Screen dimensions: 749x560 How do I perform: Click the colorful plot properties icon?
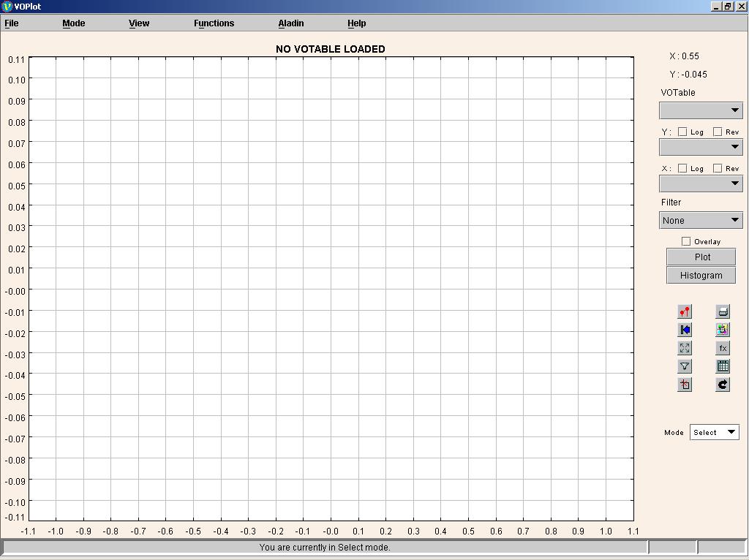[x=723, y=330]
